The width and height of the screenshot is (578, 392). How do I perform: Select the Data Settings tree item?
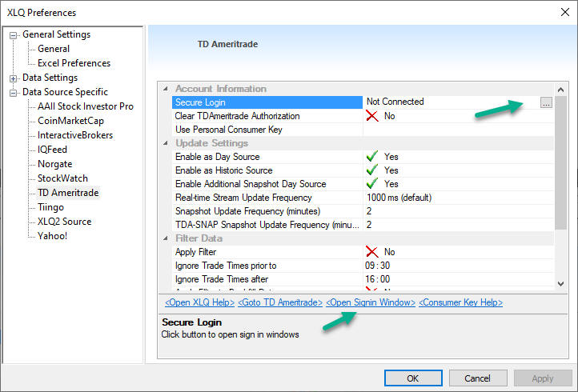tap(50, 78)
